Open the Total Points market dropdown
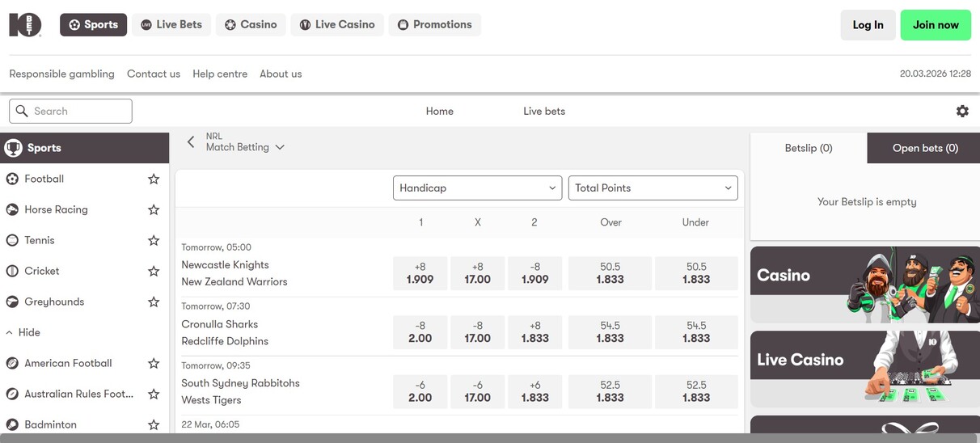 (x=653, y=188)
